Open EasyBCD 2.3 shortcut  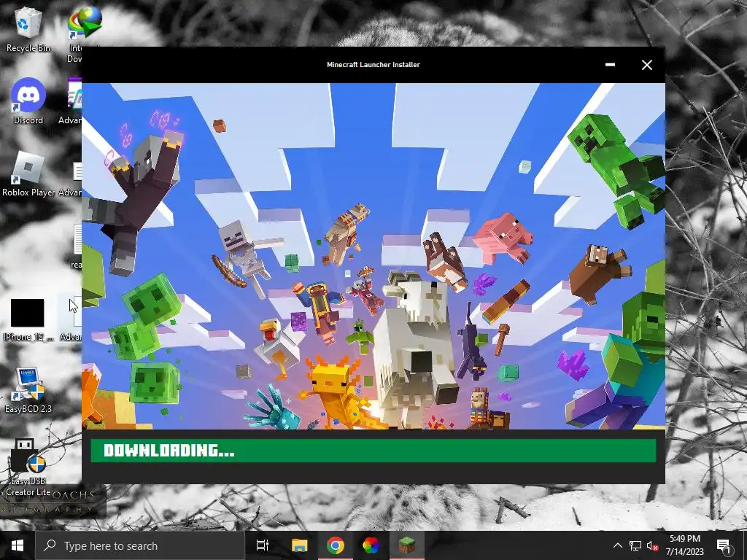[x=28, y=390]
